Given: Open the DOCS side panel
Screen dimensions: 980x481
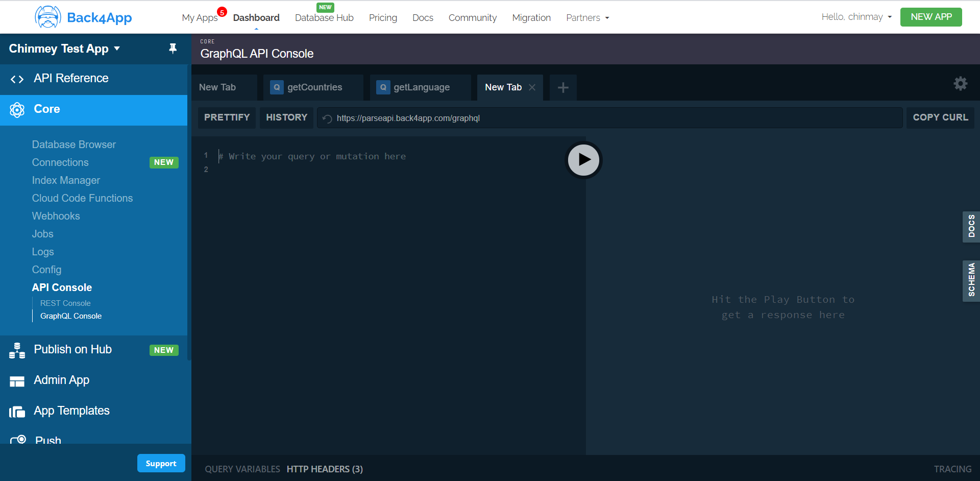Looking at the screenshot, I should (971, 227).
